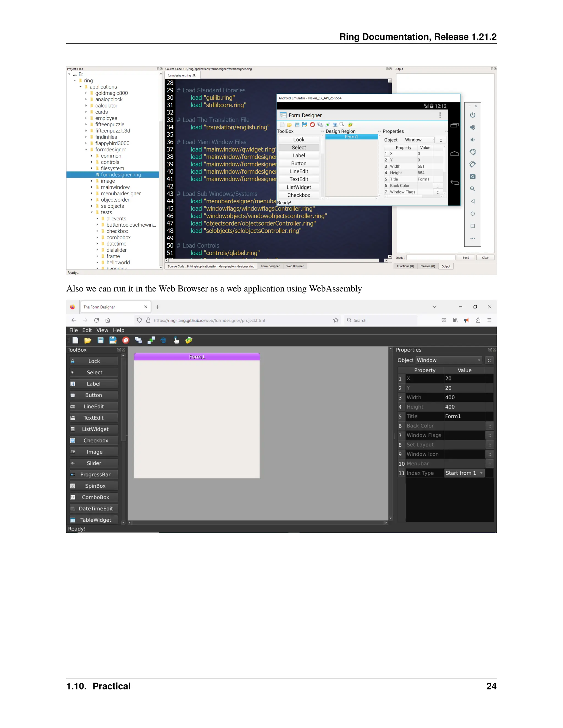The image size is (563, 728).
Task: Pick the Checkbox control in web ToolBox
Action: click(94, 441)
